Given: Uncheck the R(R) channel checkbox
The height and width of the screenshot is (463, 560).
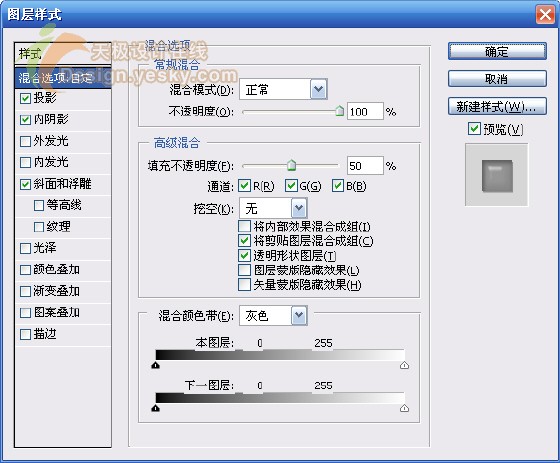Looking at the screenshot, I should [244, 186].
